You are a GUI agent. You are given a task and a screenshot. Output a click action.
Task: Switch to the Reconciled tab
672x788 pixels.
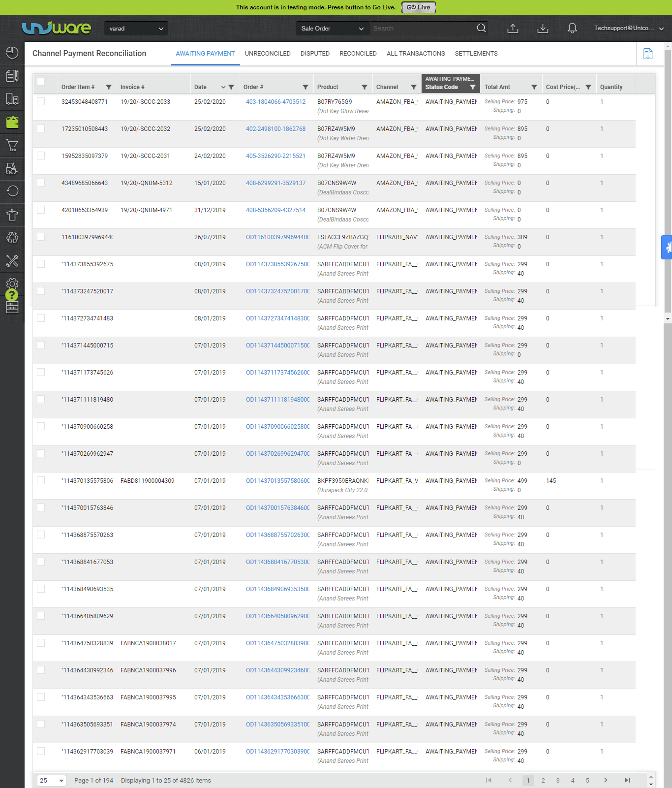tap(358, 54)
